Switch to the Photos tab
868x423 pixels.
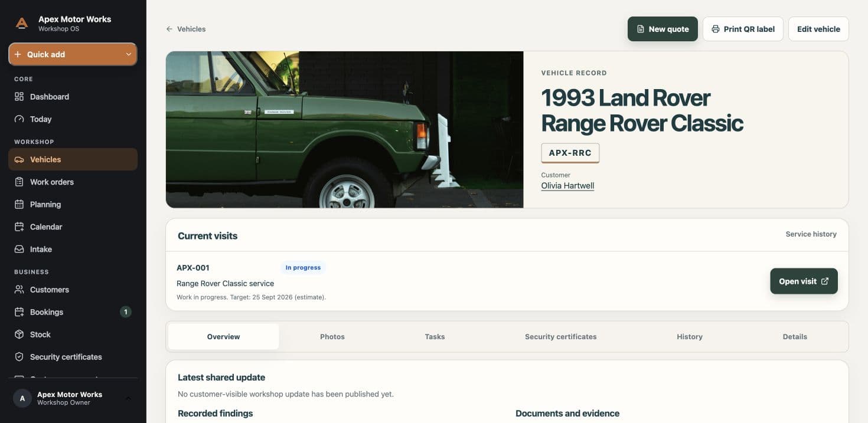pyautogui.click(x=332, y=337)
